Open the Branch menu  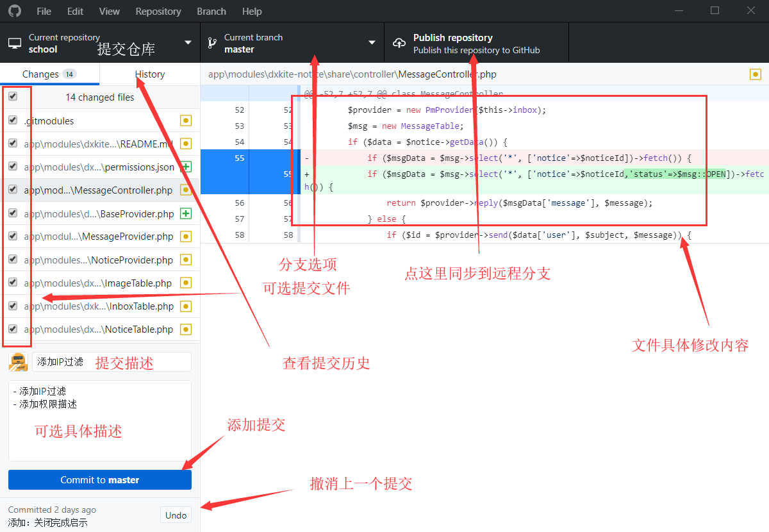pos(211,11)
